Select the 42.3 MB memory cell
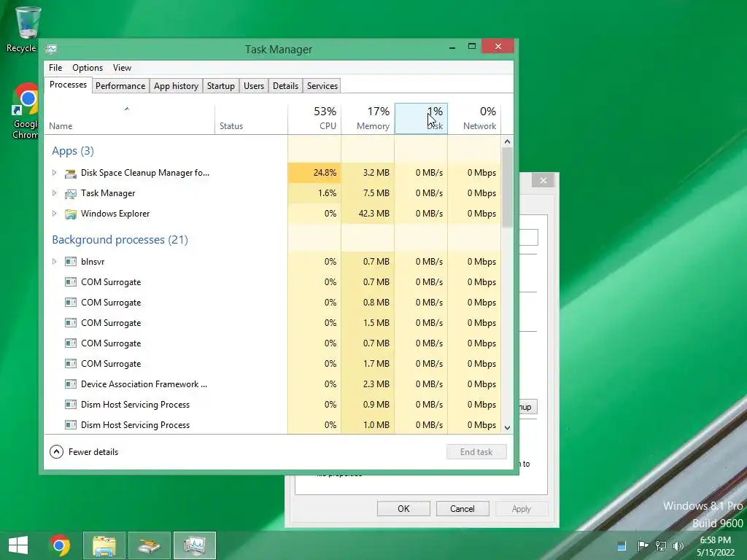Viewport: 747px width, 560px height. coord(368,214)
